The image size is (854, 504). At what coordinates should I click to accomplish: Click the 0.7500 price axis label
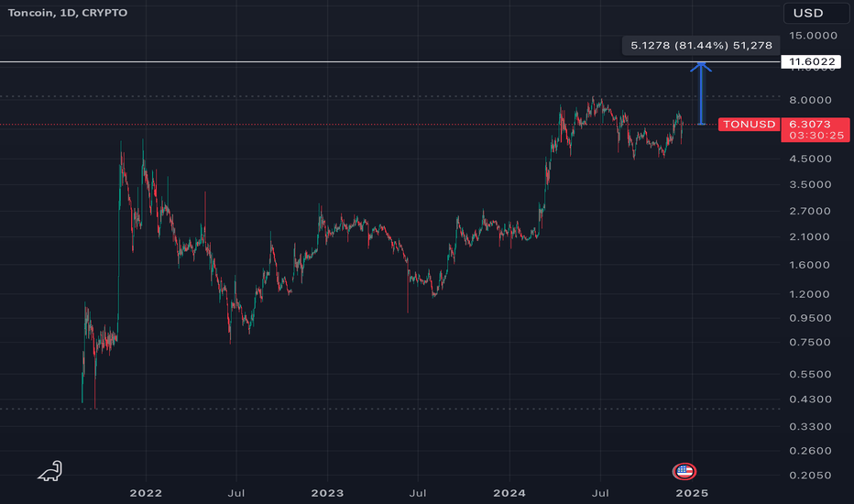pos(810,342)
